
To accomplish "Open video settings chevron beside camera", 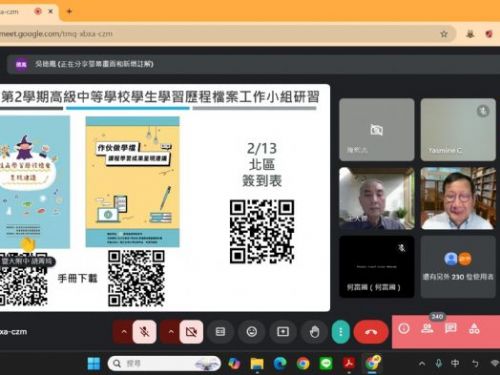I will [171, 332].
